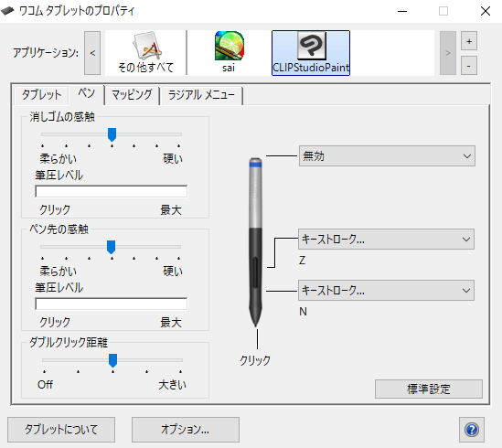The image size is (502, 448).
Task: Click the 標準設定 button
Action: coord(429,389)
